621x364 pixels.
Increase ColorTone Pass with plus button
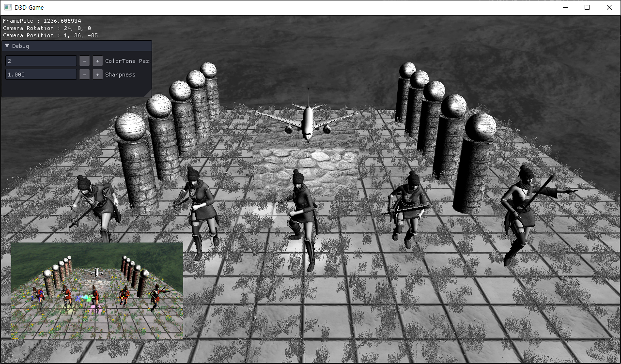97,61
